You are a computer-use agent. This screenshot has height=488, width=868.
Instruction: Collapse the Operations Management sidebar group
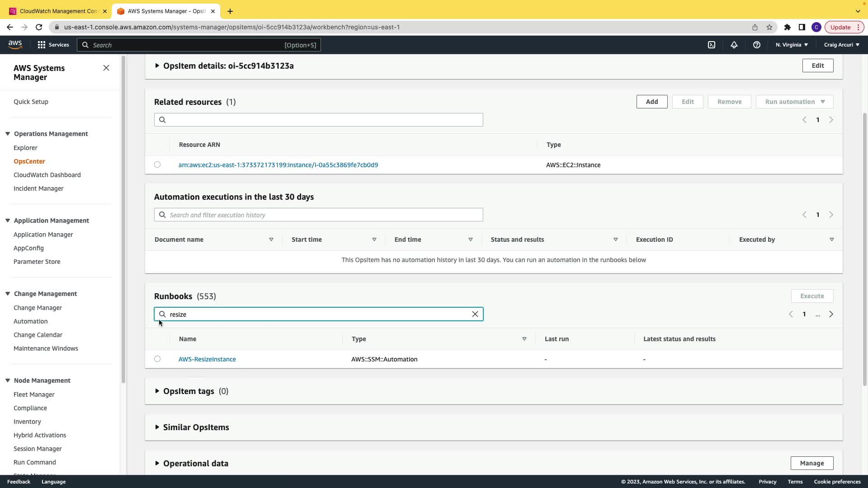[8, 134]
